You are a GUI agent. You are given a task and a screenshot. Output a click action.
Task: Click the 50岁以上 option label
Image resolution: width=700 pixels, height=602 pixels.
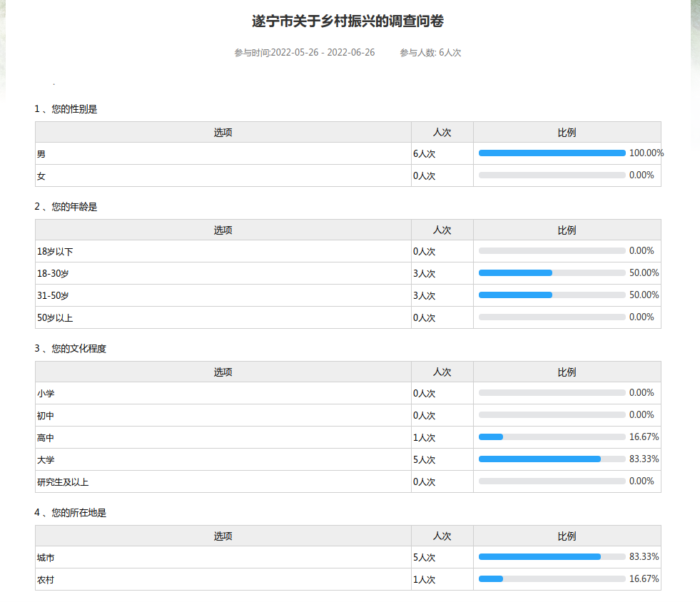click(x=55, y=317)
